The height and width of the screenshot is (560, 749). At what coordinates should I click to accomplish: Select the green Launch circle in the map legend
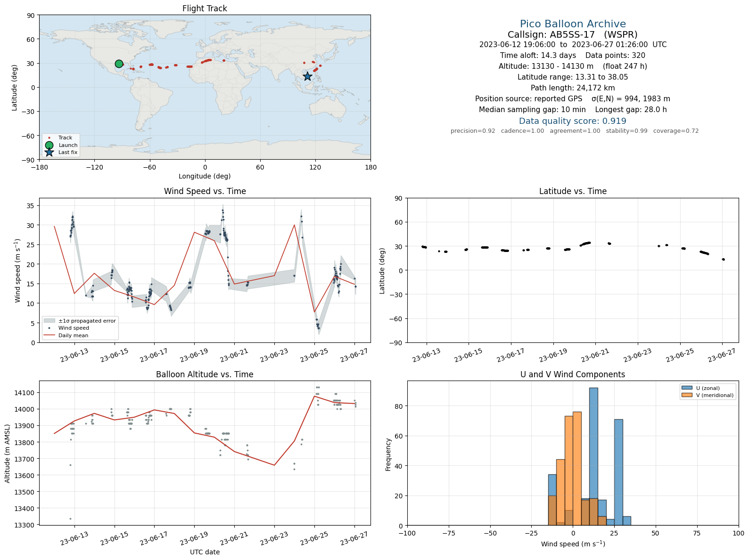pyautogui.click(x=49, y=145)
